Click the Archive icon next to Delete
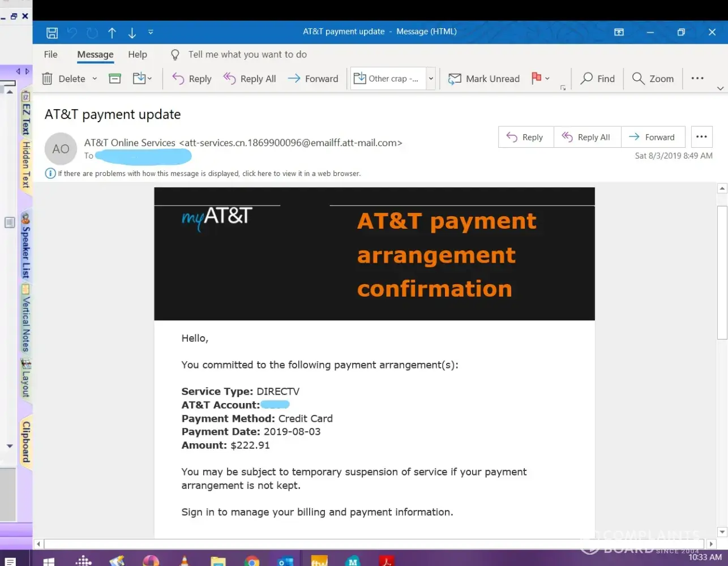Viewport: 728px width, 566px height. pos(115,79)
